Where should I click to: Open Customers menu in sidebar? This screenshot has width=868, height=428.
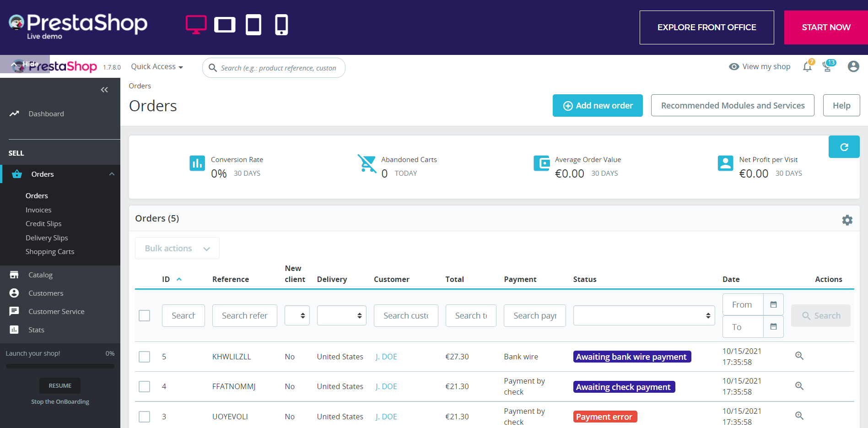[x=46, y=293]
